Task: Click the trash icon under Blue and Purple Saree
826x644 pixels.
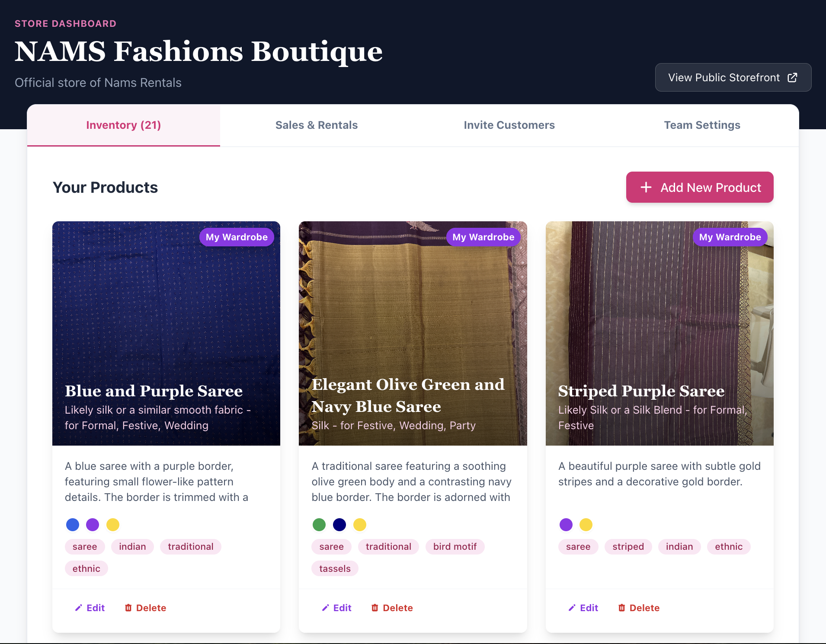Action: (x=128, y=608)
